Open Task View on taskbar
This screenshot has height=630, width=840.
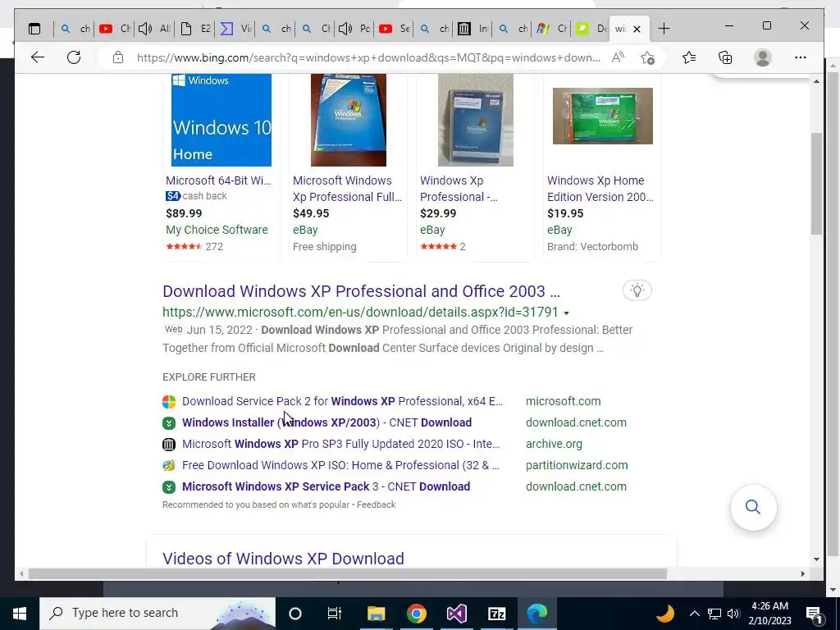coord(335,613)
